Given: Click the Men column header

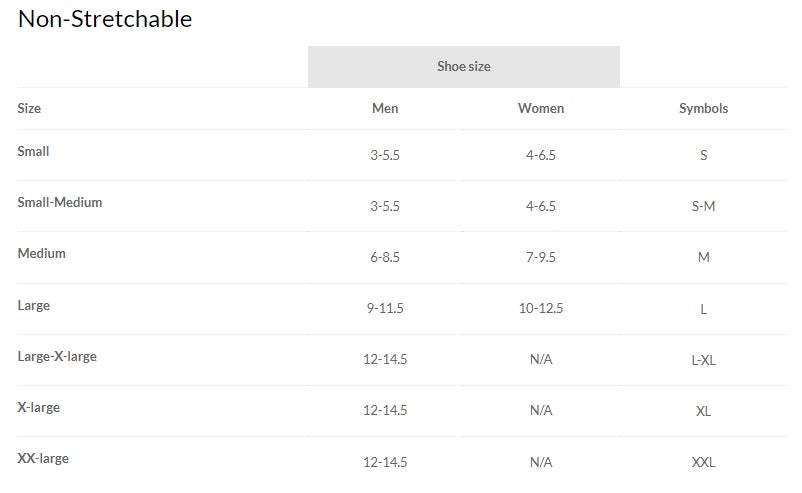Looking at the screenshot, I should [385, 108].
